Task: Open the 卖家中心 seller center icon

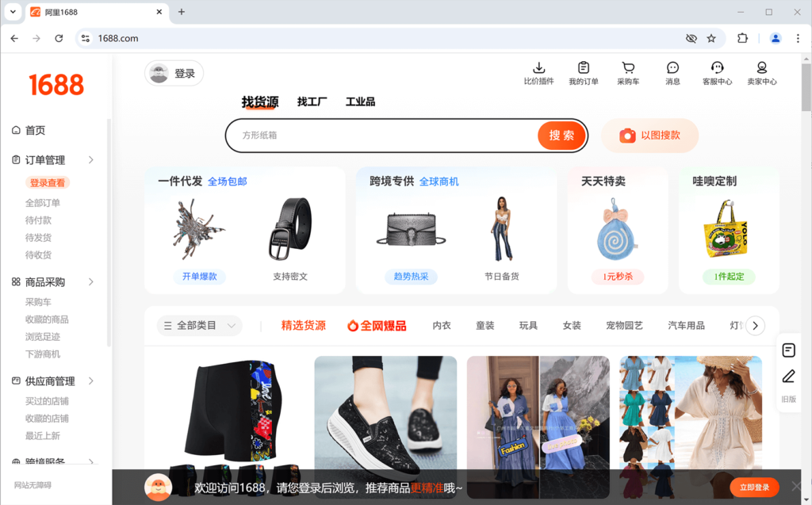Action: click(761, 73)
